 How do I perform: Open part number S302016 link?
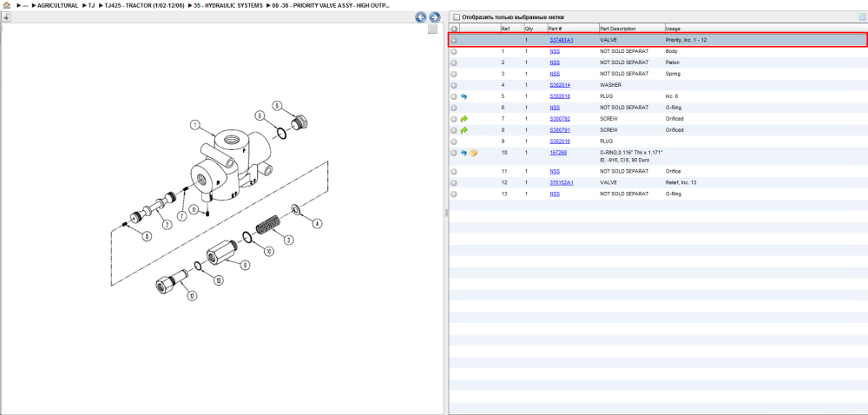(x=560, y=142)
